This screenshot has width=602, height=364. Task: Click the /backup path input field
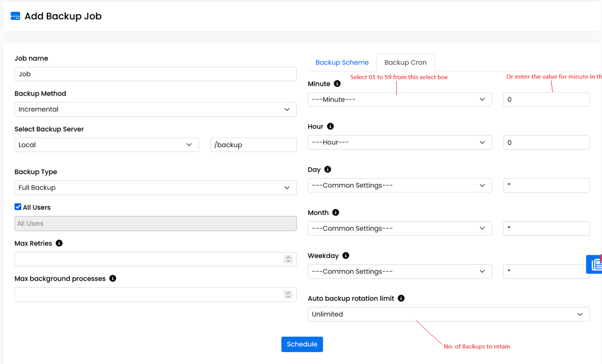[253, 145]
